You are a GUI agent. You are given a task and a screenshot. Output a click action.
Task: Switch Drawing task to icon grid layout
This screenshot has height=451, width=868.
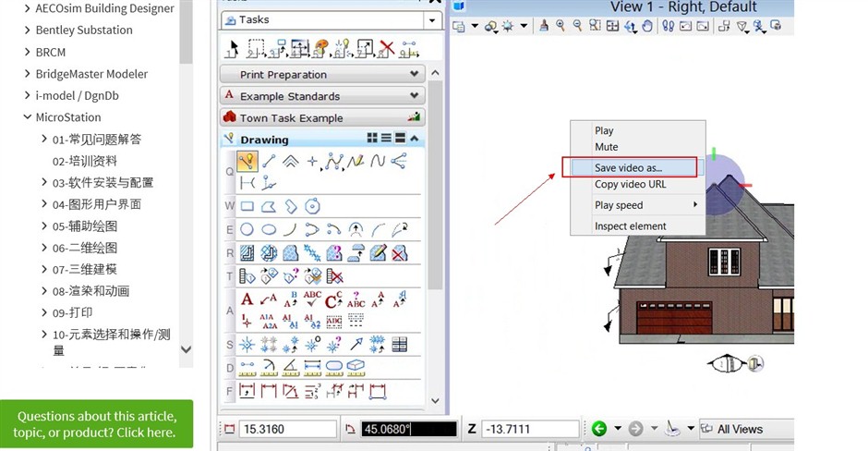click(x=372, y=138)
